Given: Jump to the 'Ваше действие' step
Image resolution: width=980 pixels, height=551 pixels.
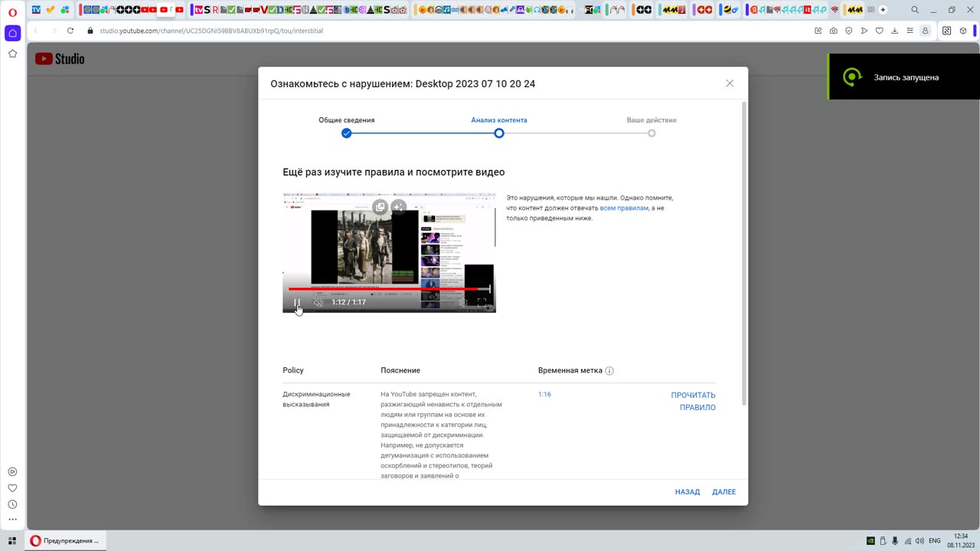Looking at the screenshot, I should 652,126.
